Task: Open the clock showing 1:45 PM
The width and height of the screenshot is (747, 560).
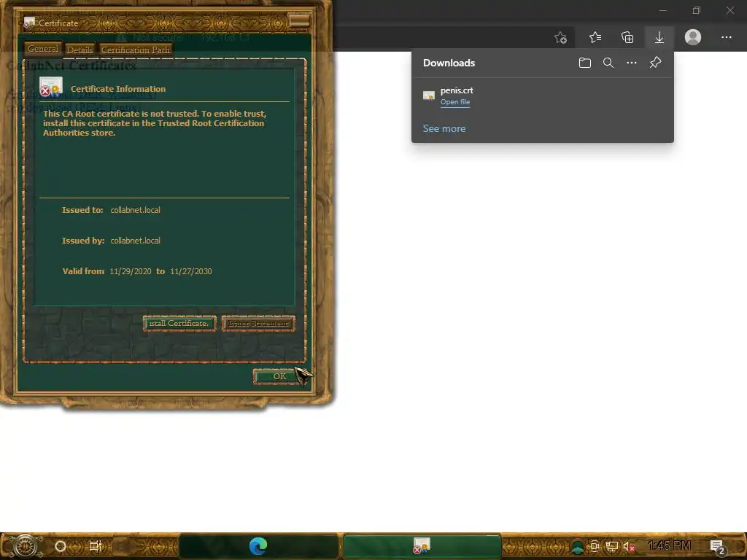Action: (x=669, y=545)
